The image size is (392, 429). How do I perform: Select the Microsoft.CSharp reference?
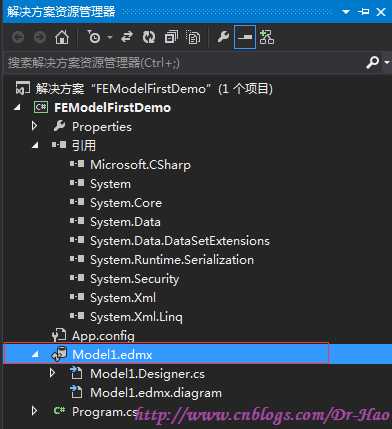click(x=140, y=165)
